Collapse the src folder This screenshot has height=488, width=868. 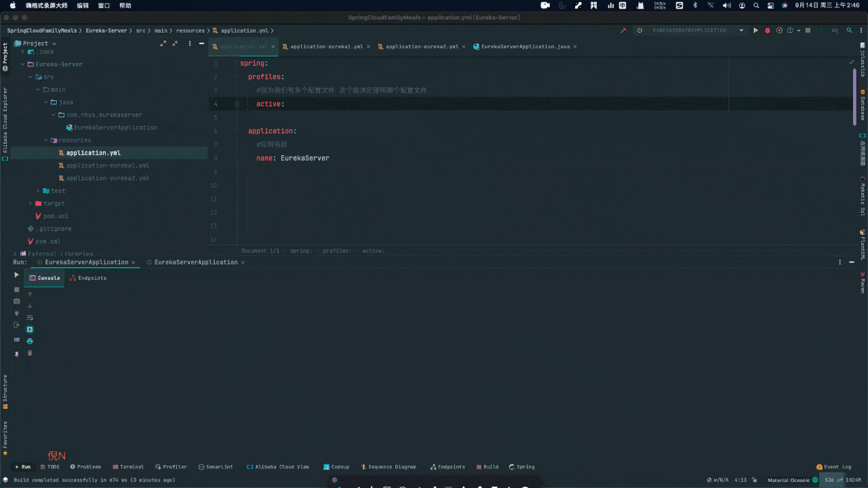coord(30,77)
